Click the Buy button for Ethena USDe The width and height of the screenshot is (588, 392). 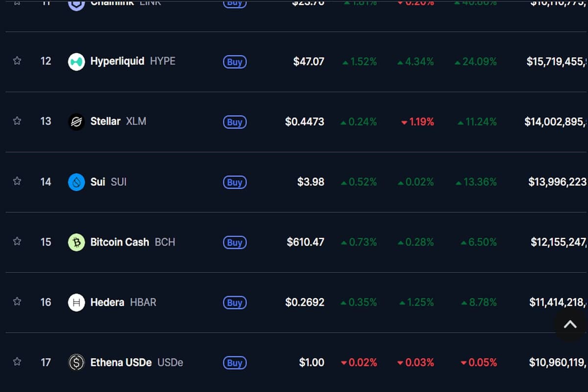(235, 363)
